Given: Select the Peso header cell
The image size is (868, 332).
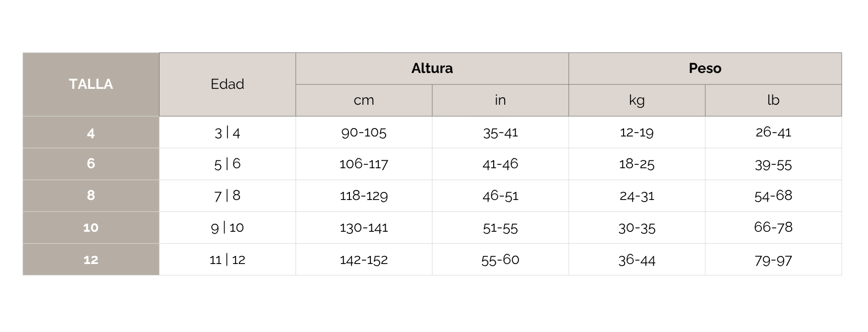Looking at the screenshot, I should [x=704, y=68].
